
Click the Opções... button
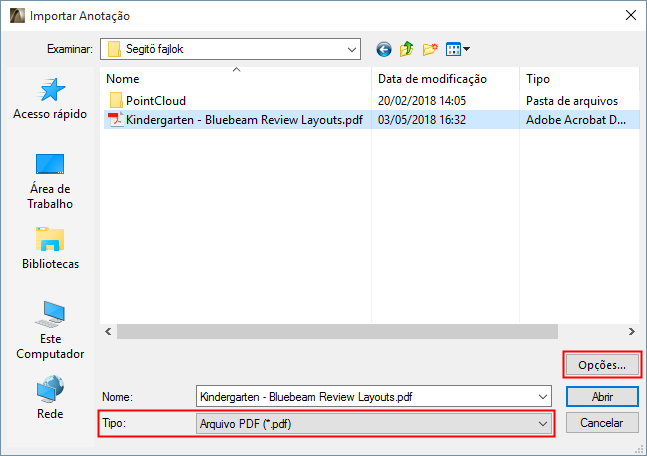tap(602, 365)
